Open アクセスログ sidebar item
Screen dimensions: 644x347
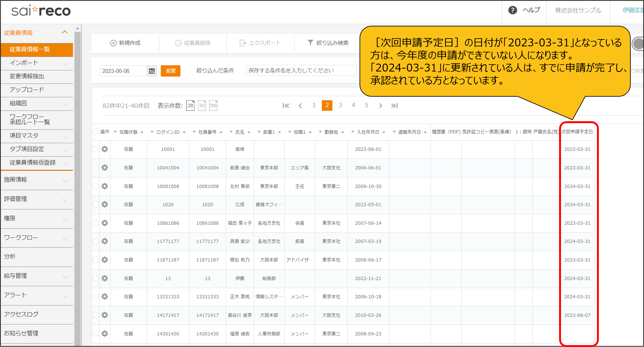point(37,315)
